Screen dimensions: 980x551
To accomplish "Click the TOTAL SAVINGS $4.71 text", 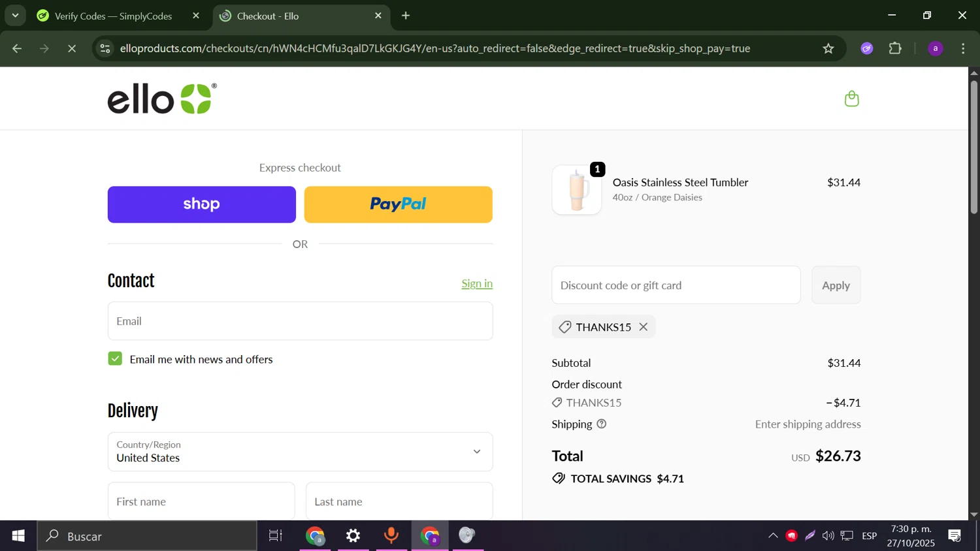I will point(627,479).
